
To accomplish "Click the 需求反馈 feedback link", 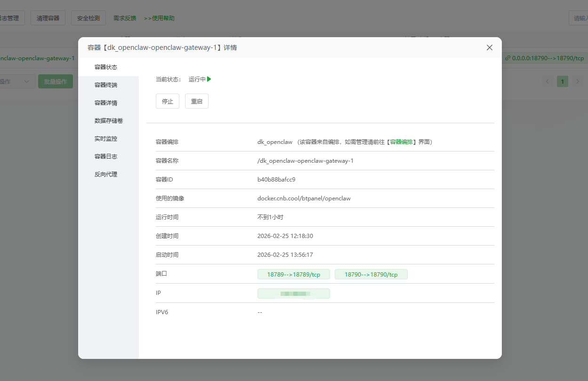I will [124, 18].
